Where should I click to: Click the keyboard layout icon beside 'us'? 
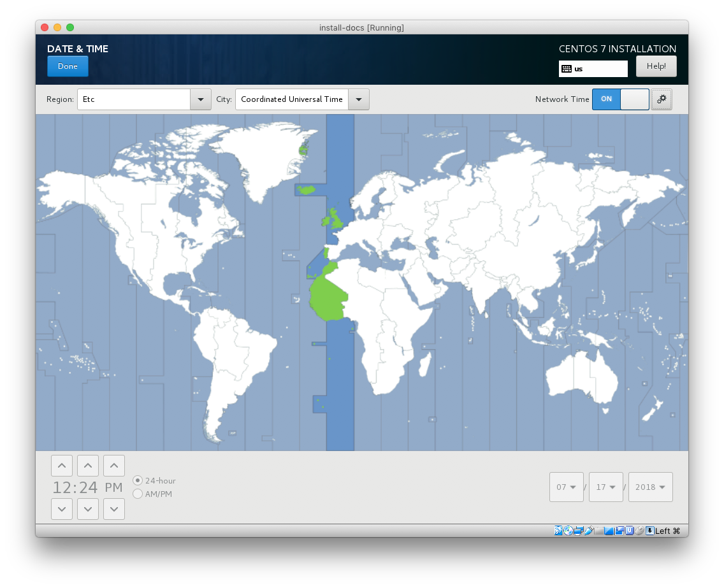pos(567,69)
